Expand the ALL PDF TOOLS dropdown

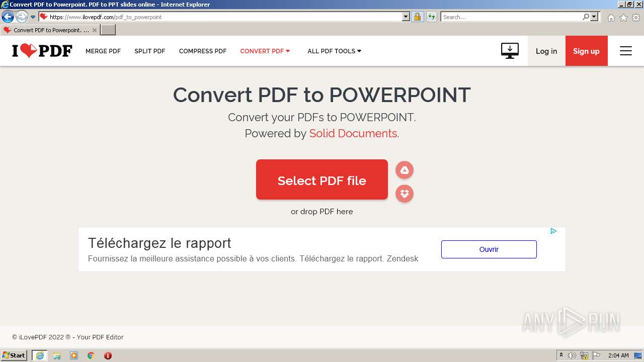[x=335, y=51]
